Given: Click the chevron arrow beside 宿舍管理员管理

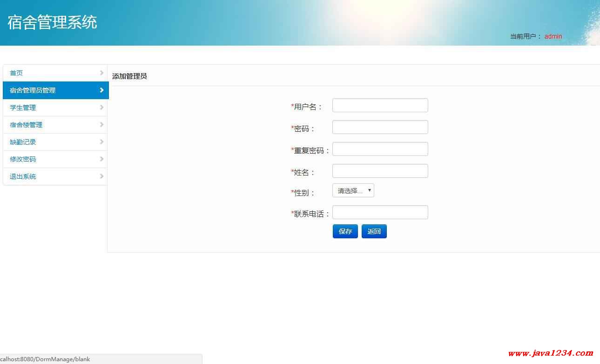Looking at the screenshot, I should point(101,90).
